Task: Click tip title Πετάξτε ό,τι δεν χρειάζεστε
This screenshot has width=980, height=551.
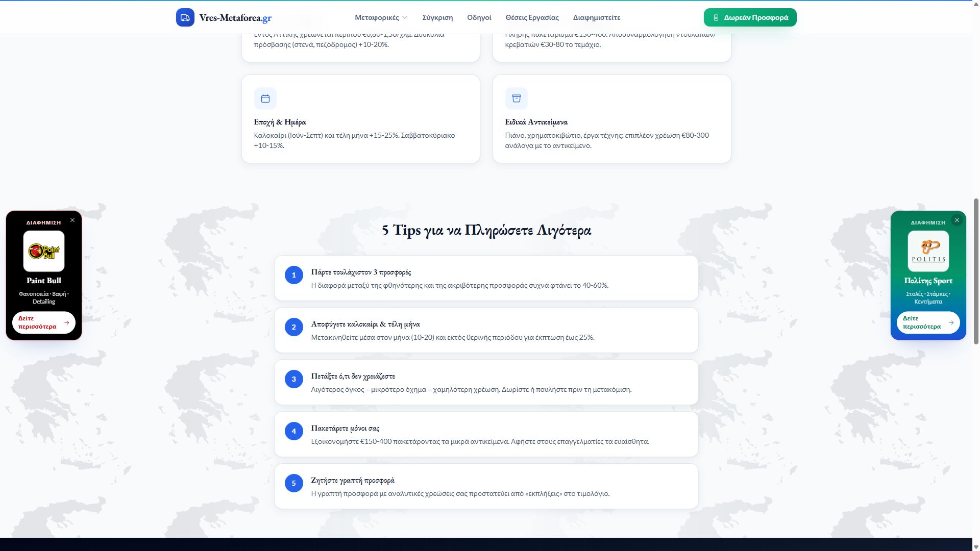Action: coord(353,377)
